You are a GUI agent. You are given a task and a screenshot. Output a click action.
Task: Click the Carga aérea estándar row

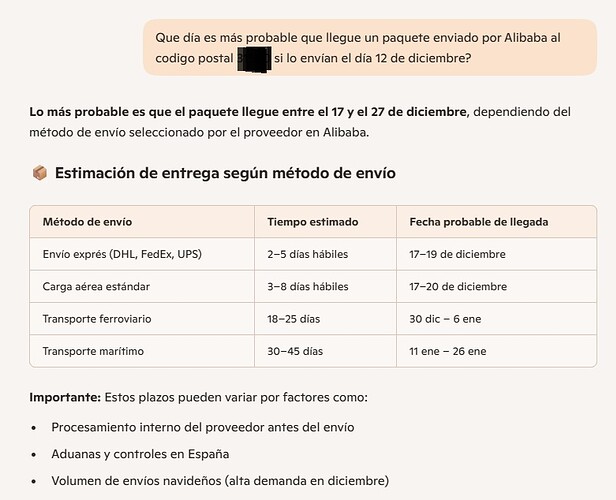pyautogui.click(x=313, y=286)
